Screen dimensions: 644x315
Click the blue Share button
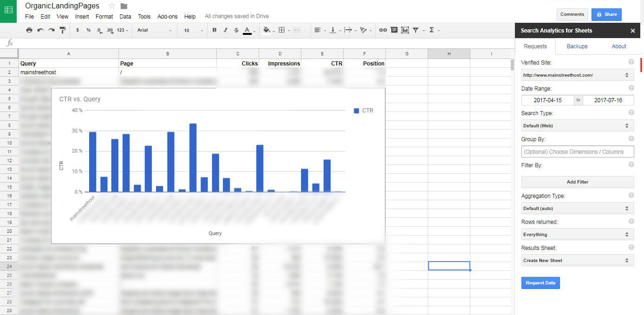606,14
